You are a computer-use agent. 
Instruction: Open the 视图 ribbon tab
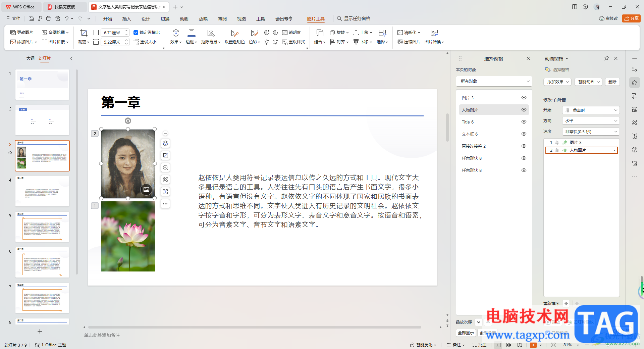pos(241,19)
